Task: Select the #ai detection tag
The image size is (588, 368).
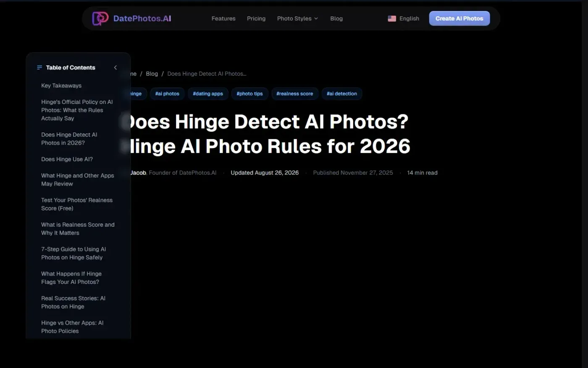Action: (342, 94)
